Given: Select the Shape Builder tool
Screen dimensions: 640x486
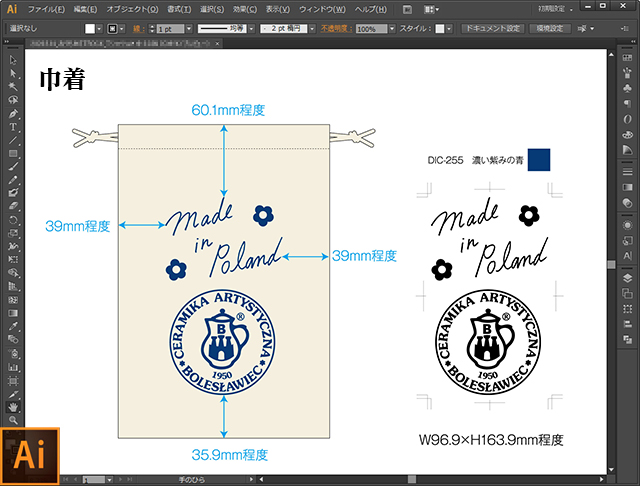Looking at the screenshot, I should pyautogui.click(x=13, y=273).
